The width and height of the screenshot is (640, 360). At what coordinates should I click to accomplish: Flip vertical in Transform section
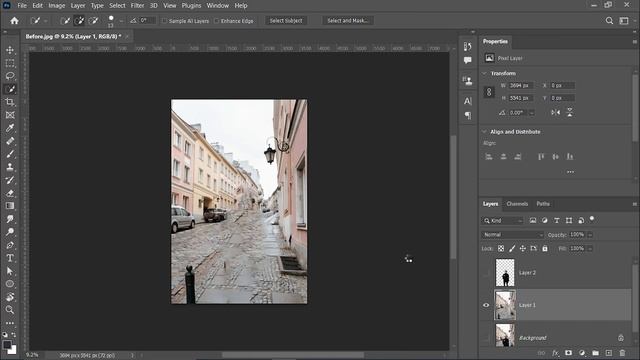(569, 113)
